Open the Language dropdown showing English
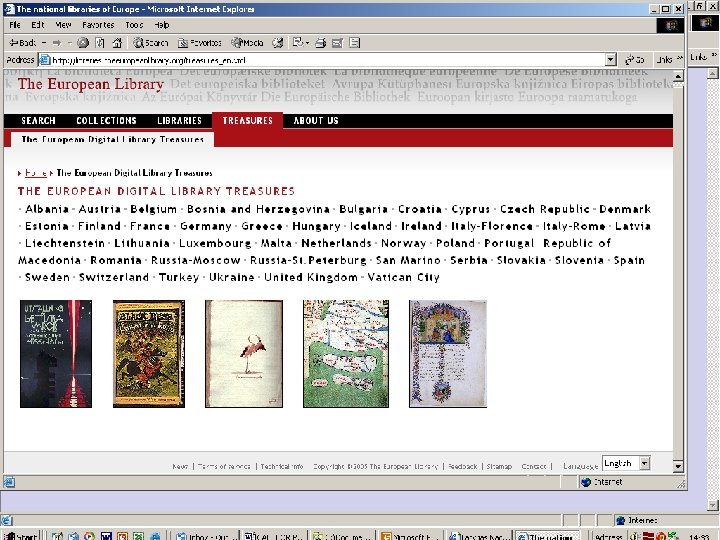 tap(626, 463)
